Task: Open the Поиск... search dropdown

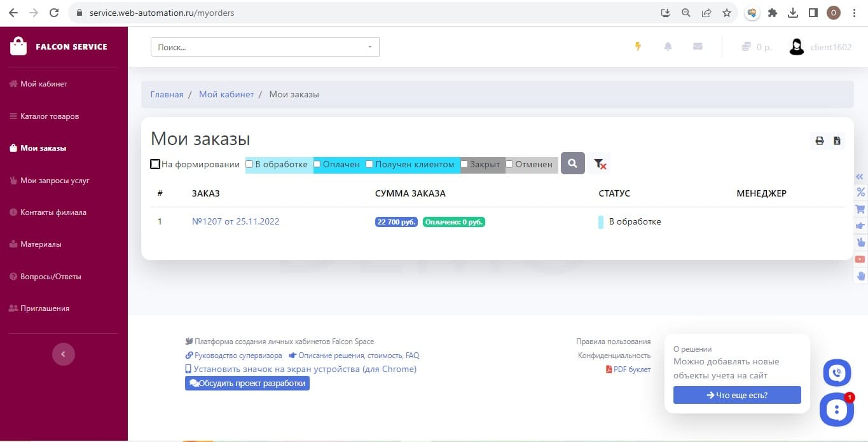Action: click(x=265, y=47)
